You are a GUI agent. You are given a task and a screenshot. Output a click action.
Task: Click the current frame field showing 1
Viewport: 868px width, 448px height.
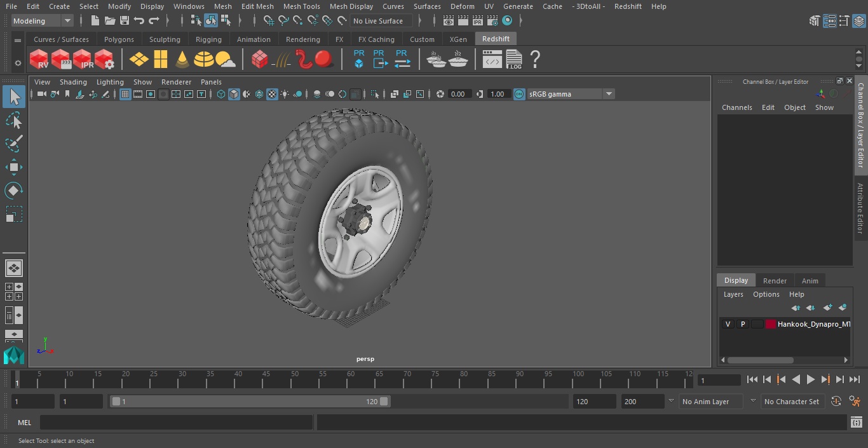(x=719, y=380)
